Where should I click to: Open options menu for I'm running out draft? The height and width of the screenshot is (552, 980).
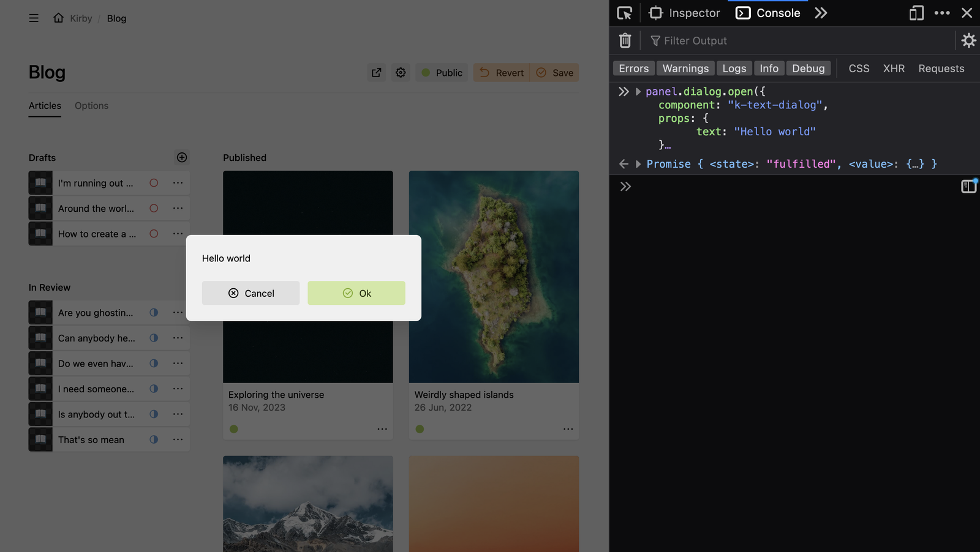coord(178,183)
